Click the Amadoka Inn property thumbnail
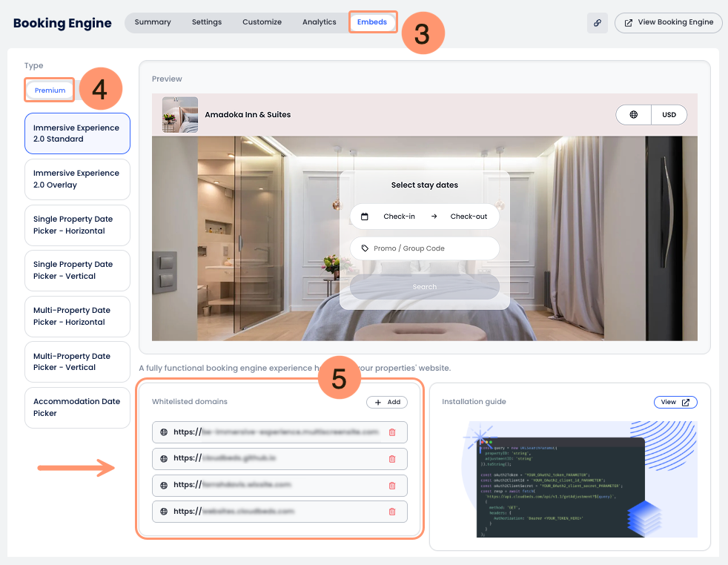Image resolution: width=728 pixels, height=565 pixels. click(180, 115)
